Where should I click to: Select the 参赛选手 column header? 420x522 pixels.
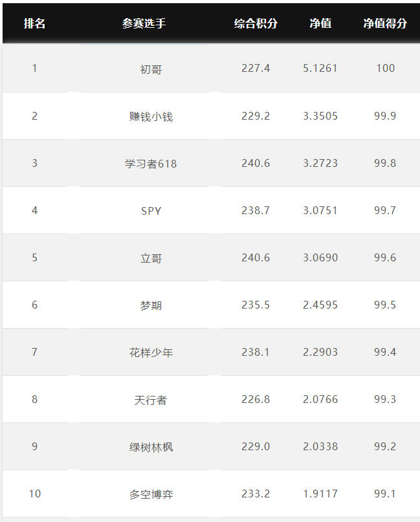(144, 23)
